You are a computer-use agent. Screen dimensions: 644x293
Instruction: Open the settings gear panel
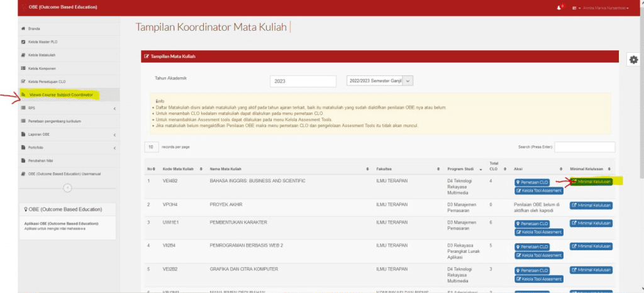pos(633,59)
